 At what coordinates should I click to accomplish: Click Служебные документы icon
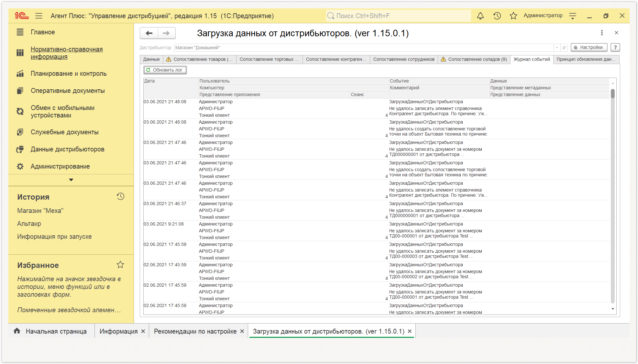point(20,132)
